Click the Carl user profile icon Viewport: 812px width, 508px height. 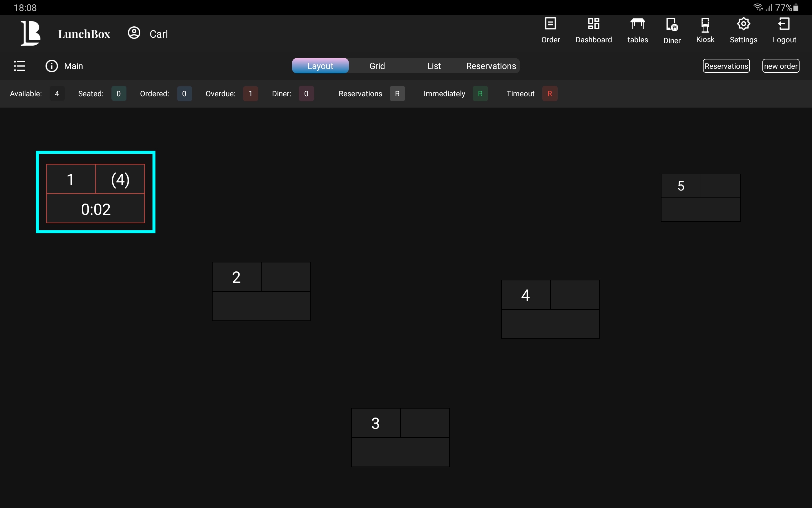(x=134, y=33)
